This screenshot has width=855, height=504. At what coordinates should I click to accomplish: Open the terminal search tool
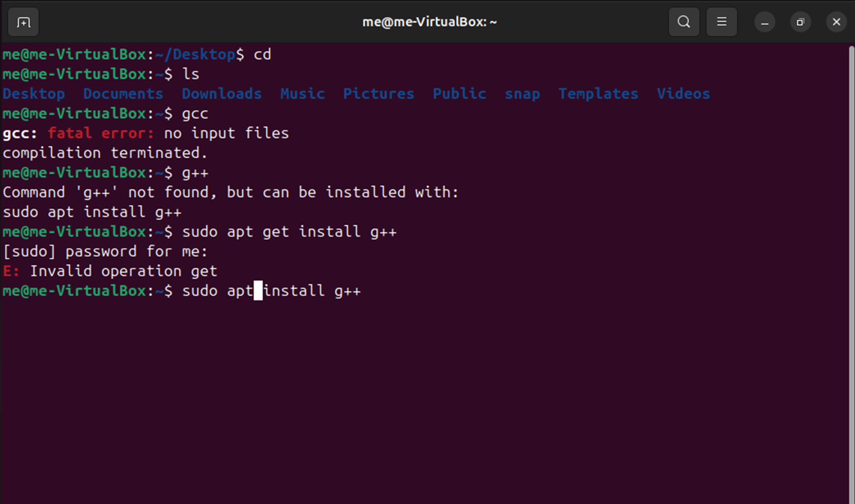click(x=683, y=22)
